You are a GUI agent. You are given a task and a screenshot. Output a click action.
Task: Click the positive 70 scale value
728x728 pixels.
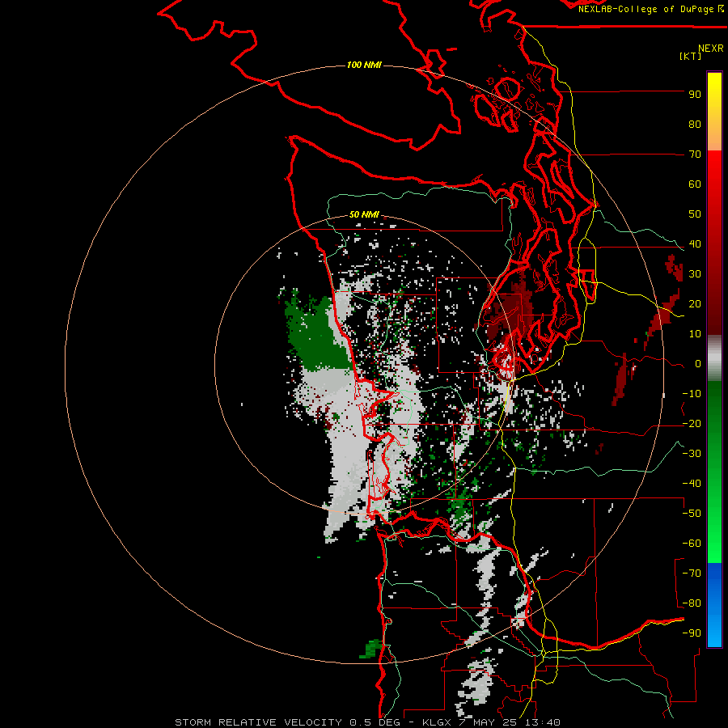click(695, 154)
